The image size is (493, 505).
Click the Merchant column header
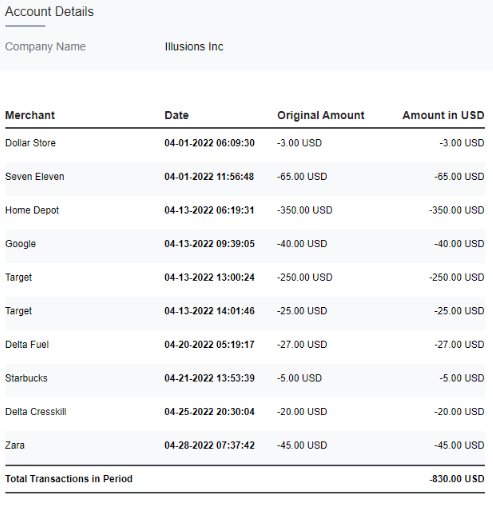pos(30,115)
